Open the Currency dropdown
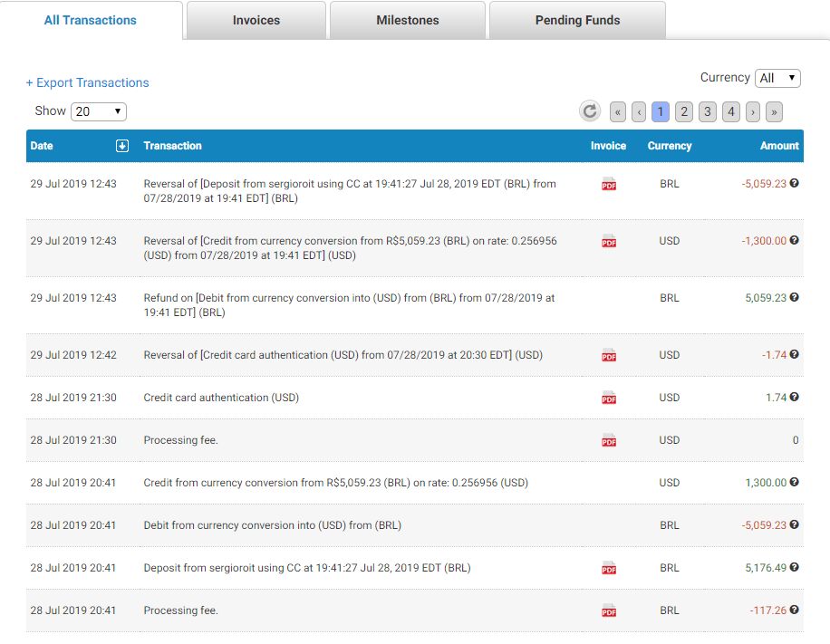The image size is (830, 644). (777, 79)
